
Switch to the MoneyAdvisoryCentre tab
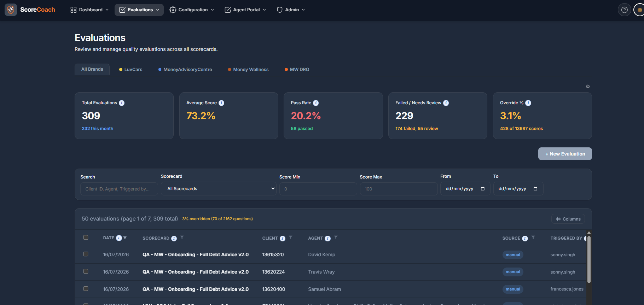pos(185,70)
